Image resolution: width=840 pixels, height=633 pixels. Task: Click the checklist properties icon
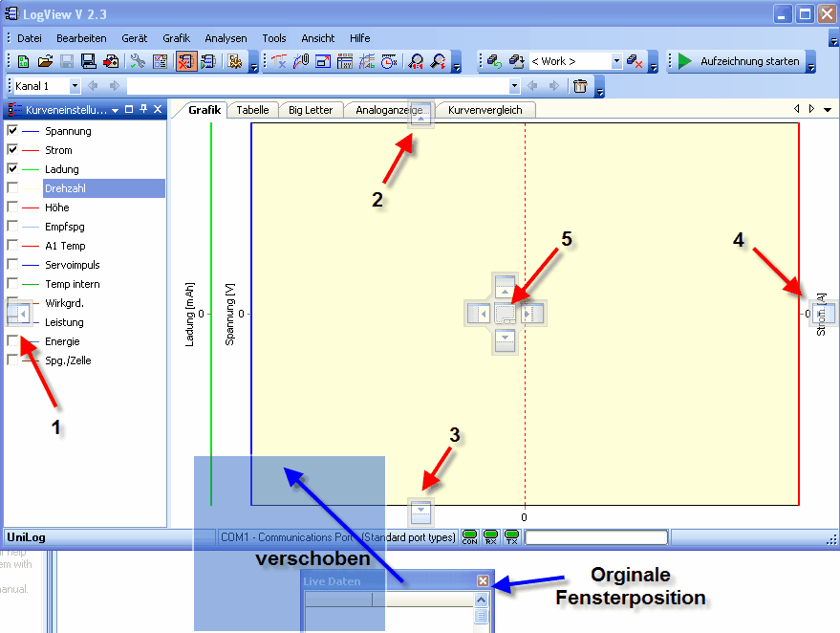click(161, 61)
